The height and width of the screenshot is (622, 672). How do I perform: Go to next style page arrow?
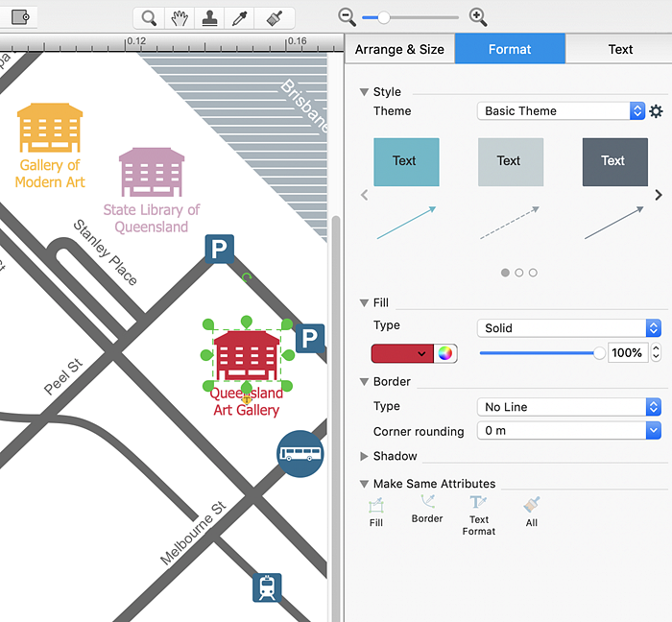659,196
